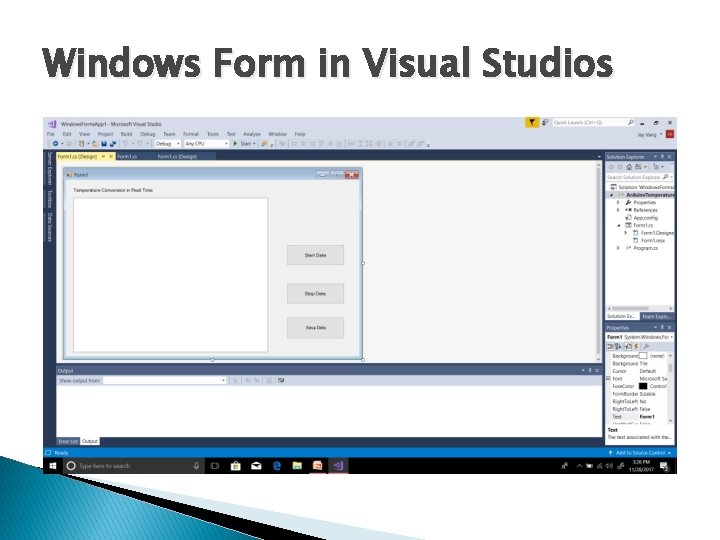This screenshot has width=720, height=540.
Task: Expand the Form1.Designer node
Action: (x=626, y=233)
